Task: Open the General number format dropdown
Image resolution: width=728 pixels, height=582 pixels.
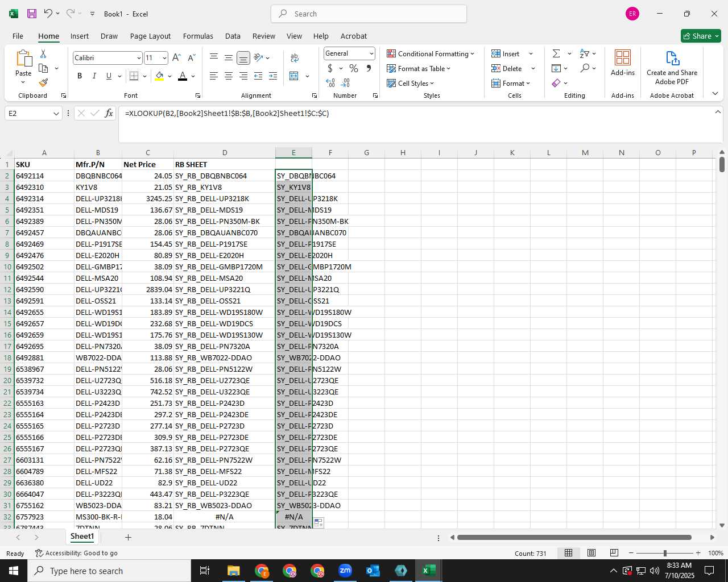Action: point(371,53)
